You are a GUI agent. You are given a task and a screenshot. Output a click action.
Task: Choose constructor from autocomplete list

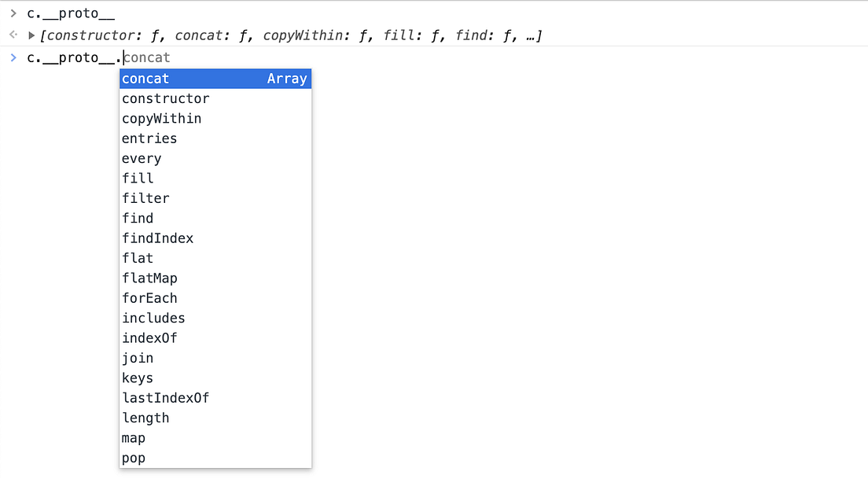tap(215, 98)
